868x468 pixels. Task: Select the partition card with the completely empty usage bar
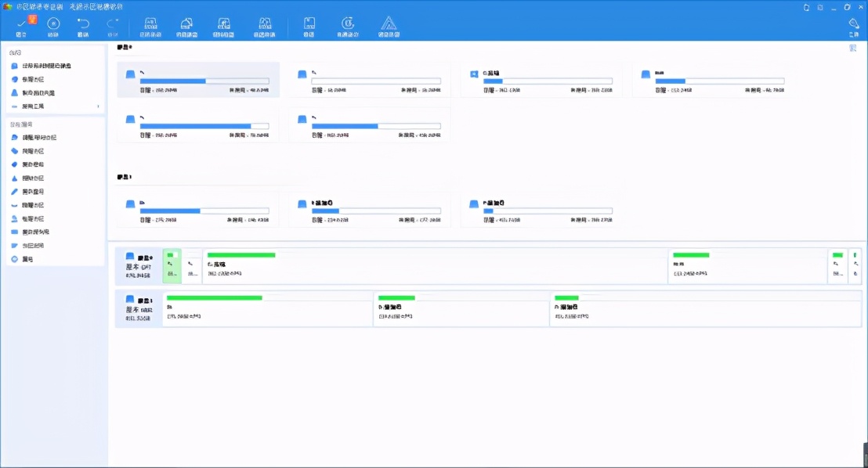coord(370,80)
